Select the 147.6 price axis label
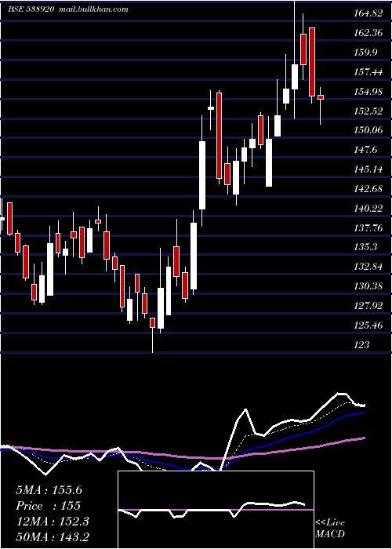392x549 pixels. click(x=365, y=150)
